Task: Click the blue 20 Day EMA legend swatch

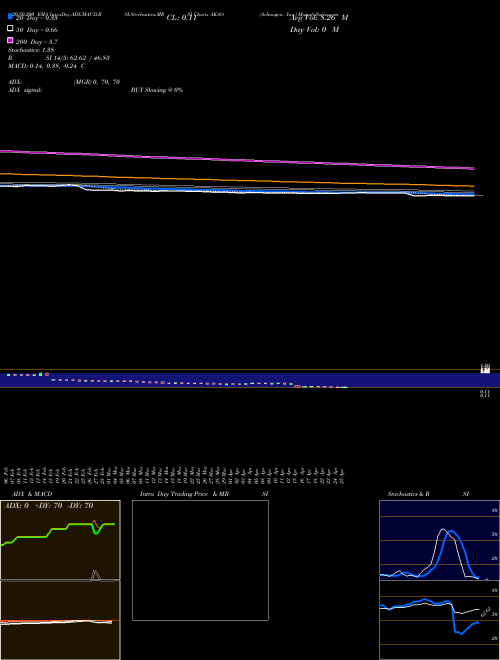Action: [x=10, y=16]
